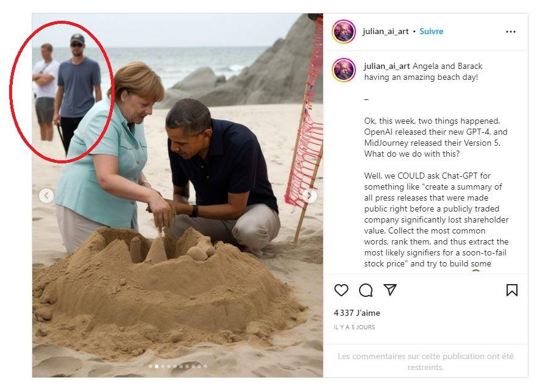This screenshot has height=392, width=548.
Task: Jump to the last carousel indicator dot
Action: (x=205, y=366)
